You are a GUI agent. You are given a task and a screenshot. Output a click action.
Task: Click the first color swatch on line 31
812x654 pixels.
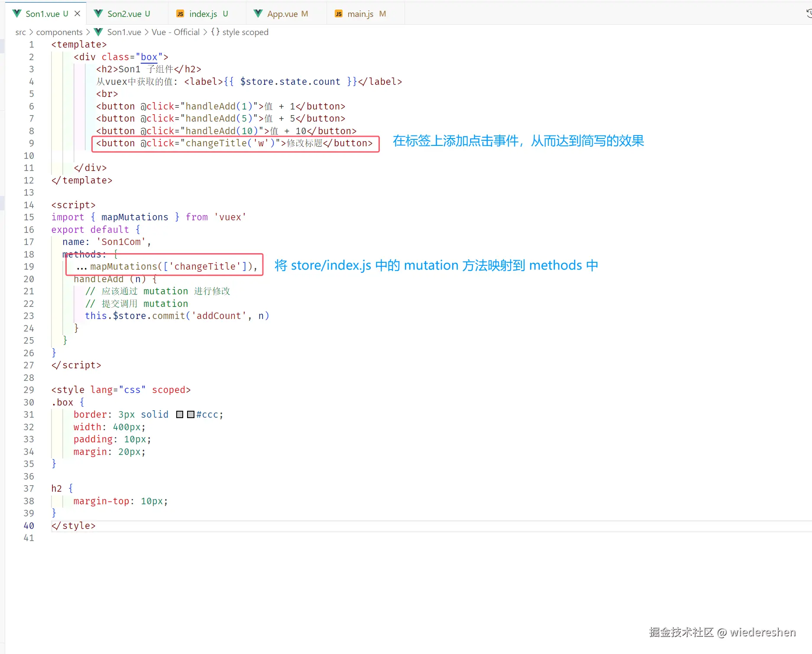(x=180, y=414)
